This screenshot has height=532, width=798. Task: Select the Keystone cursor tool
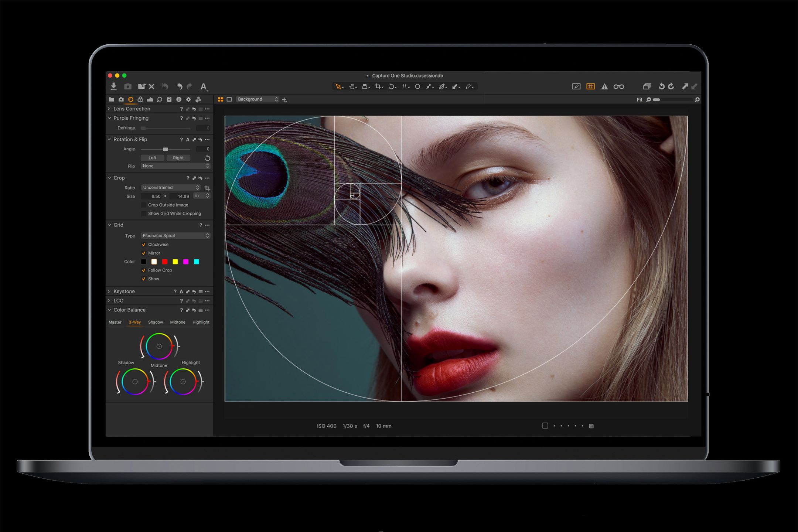(405, 86)
